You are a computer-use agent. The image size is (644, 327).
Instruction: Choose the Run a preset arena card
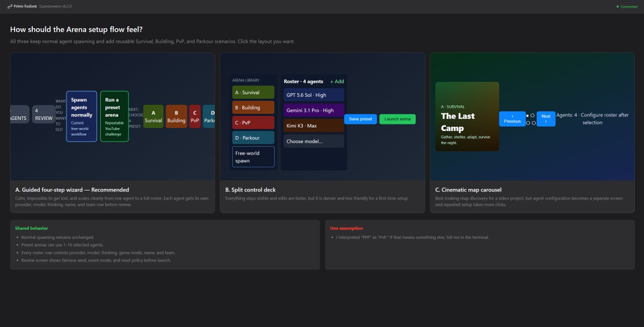pos(114,116)
